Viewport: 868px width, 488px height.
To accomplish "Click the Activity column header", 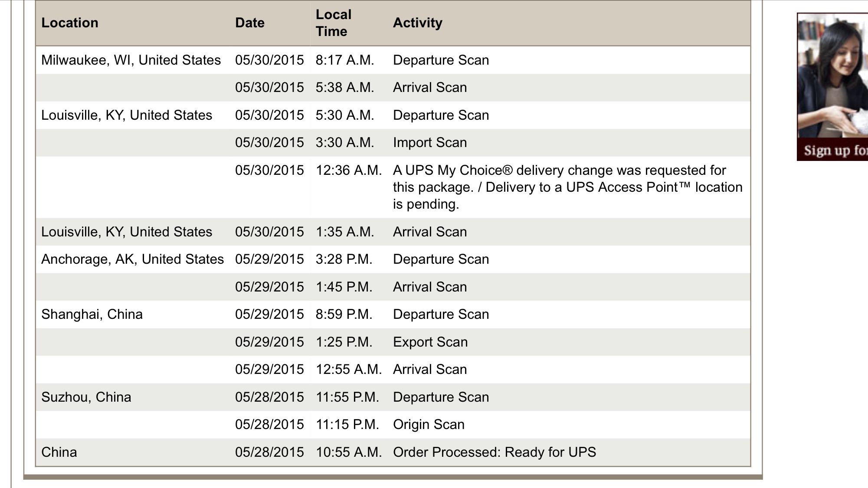I will [418, 23].
